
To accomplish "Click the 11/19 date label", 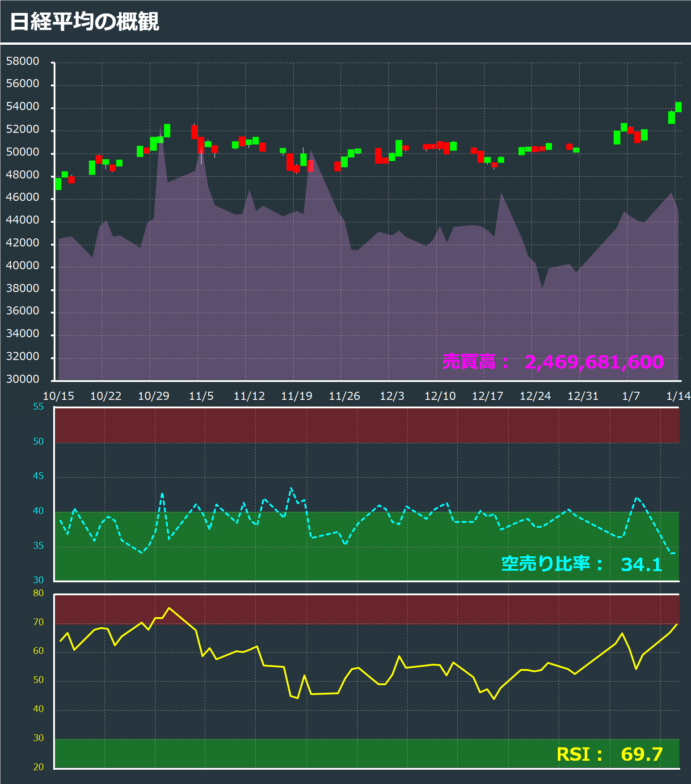I will (296, 396).
